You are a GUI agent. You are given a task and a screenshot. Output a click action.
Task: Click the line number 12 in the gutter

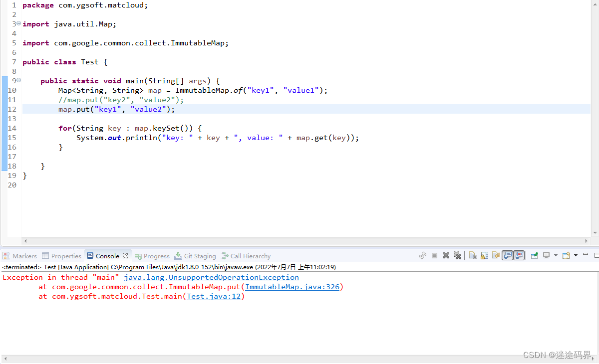(12, 109)
